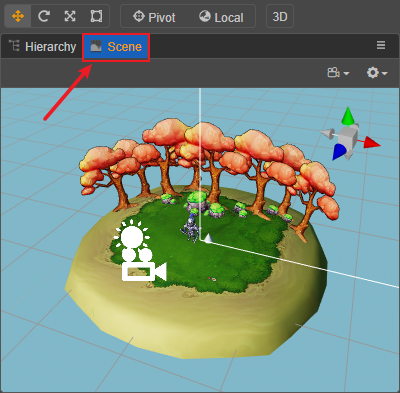Switch to the Hierarchy tab
Image resolution: width=400 pixels, height=393 pixels.
(x=42, y=46)
